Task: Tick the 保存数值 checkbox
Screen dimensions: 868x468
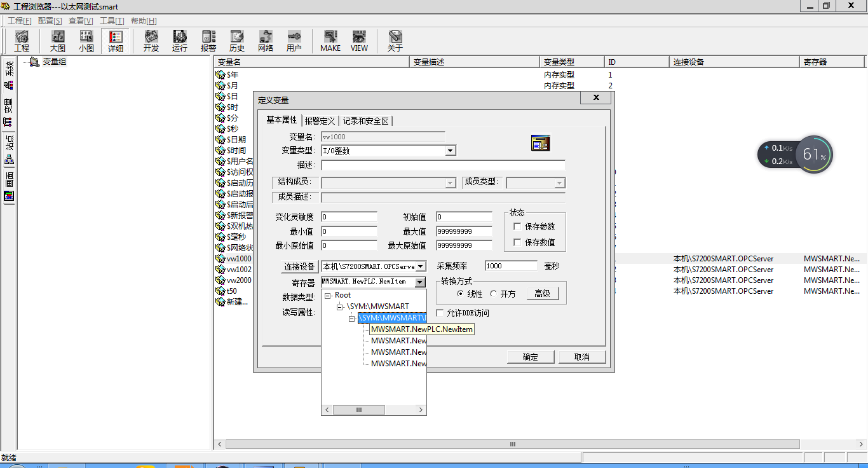Action: [518, 242]
